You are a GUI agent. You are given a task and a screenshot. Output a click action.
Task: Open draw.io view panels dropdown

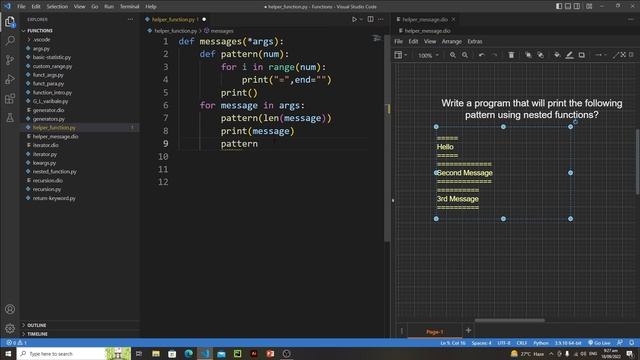pyautogui.click(x=400, y=55)
